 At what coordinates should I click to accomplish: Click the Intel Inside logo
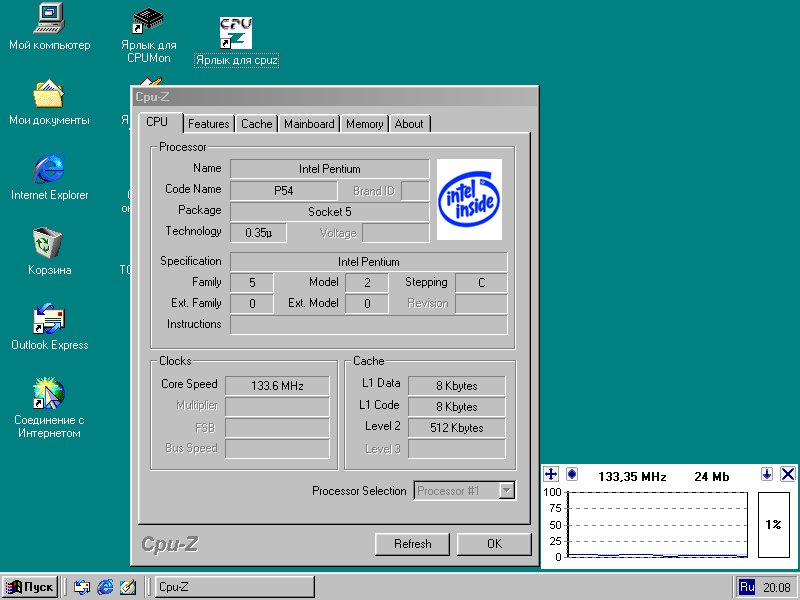click(469, 199)
